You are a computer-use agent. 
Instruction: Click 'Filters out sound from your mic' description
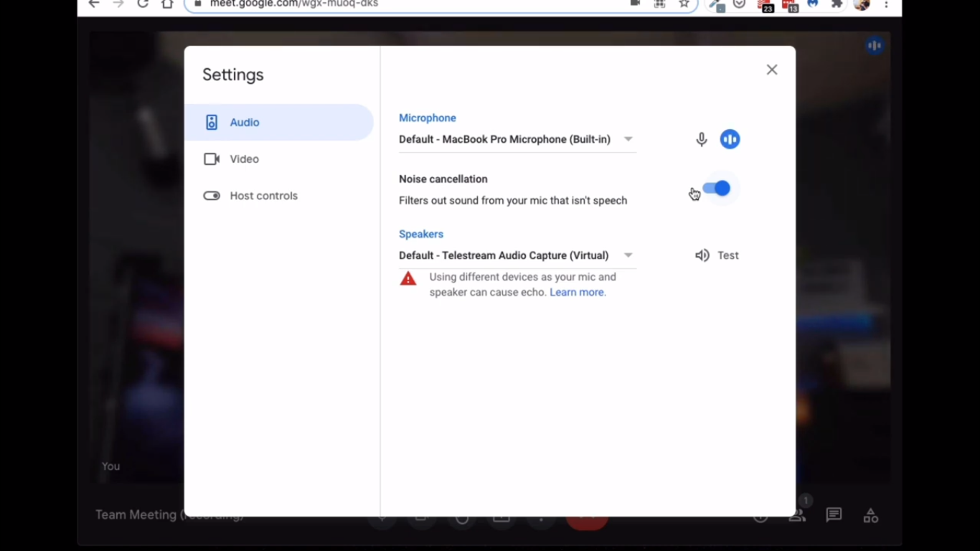(513, 201)
